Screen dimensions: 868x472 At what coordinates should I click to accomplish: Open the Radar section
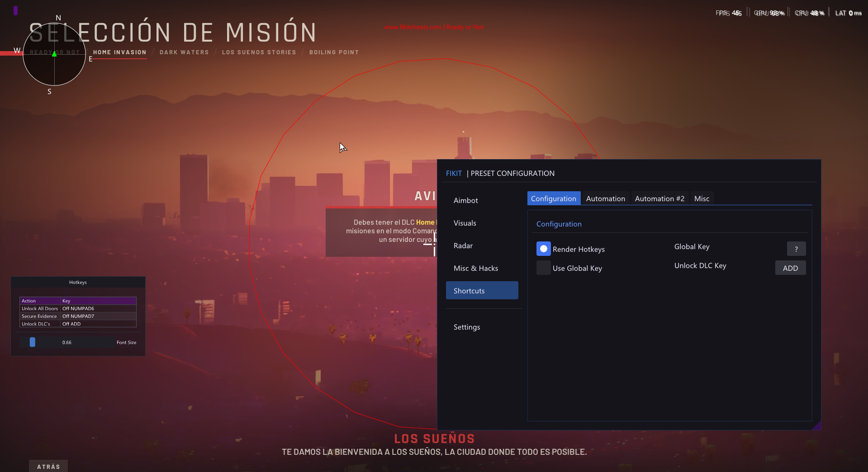pos(463,245)
